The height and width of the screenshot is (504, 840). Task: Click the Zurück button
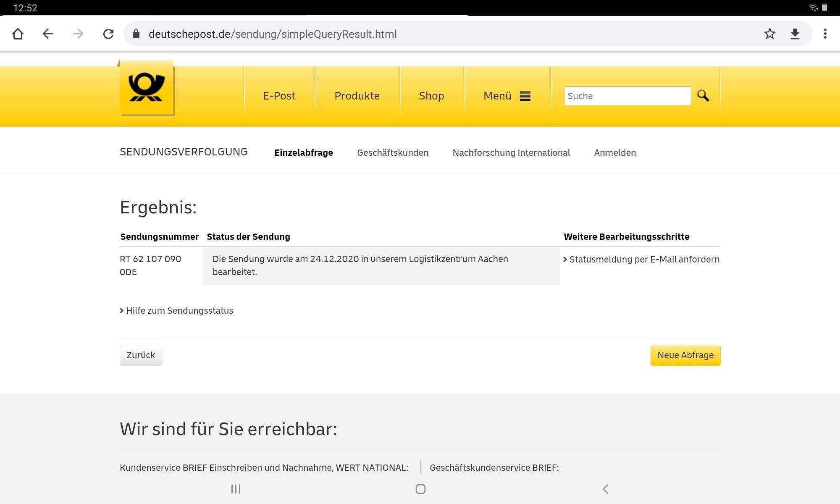coord(141,355)
